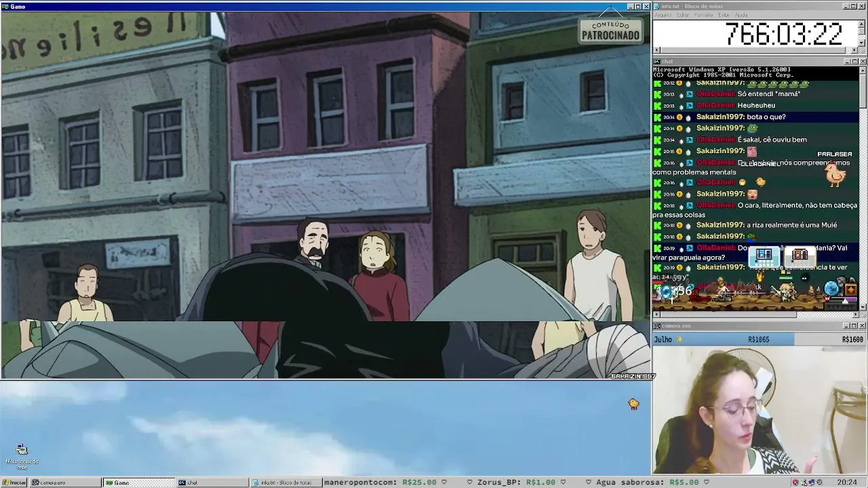The image size is (868, 488).
Task: Switch to camera.exe taskbar button
Action: [x=65, y=483]
